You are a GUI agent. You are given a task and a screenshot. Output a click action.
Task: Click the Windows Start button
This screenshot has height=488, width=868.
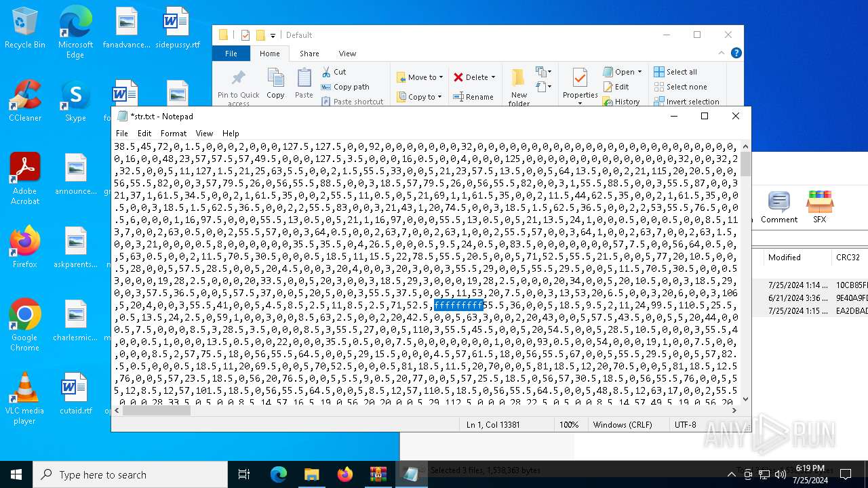click(x=16, y=474)
